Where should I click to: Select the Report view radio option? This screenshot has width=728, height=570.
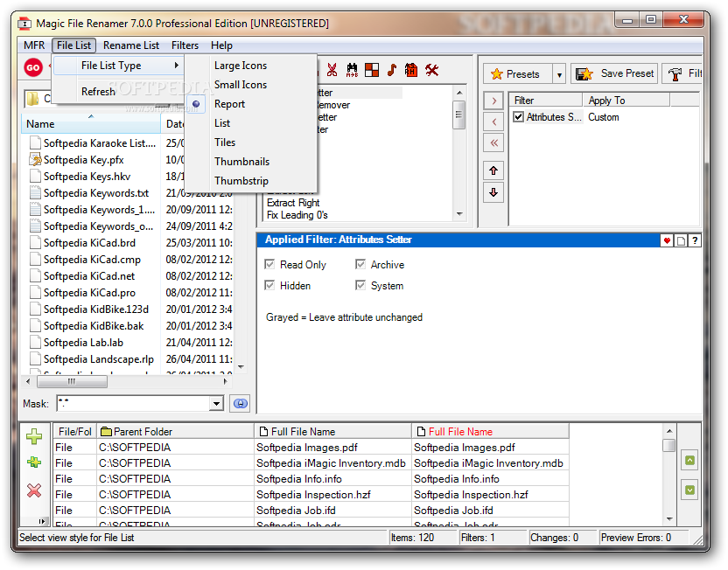coord(229,104)
